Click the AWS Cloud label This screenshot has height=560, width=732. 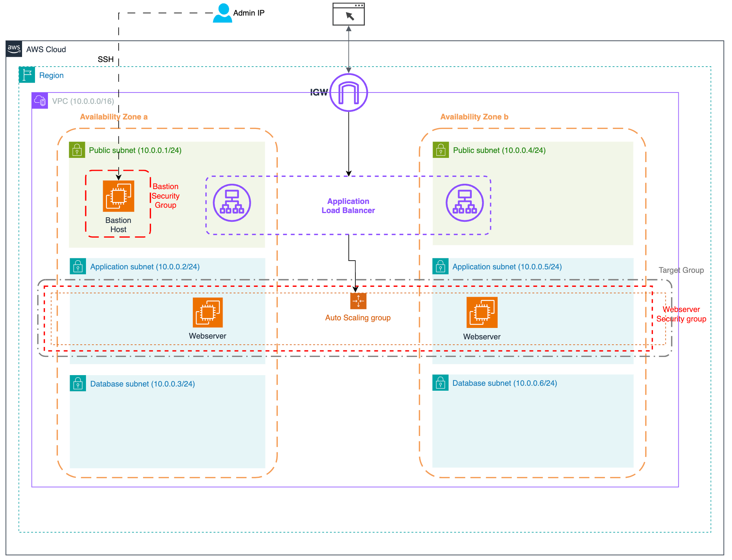(x=46, y=49)
